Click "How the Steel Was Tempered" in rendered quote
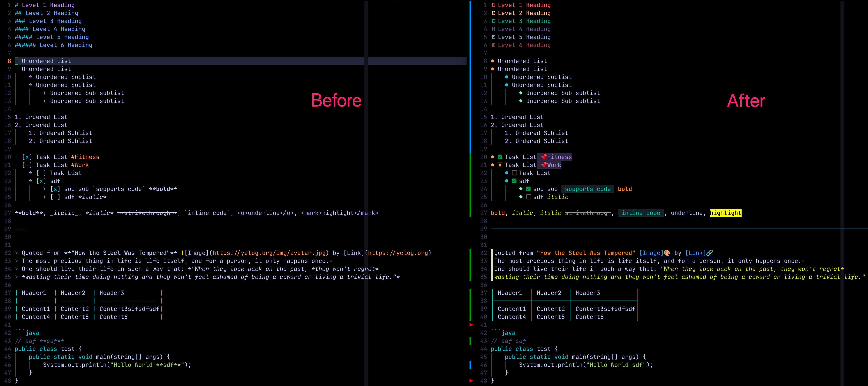The height and width of the screenshot is (386, 868). (x=586, y=253)
